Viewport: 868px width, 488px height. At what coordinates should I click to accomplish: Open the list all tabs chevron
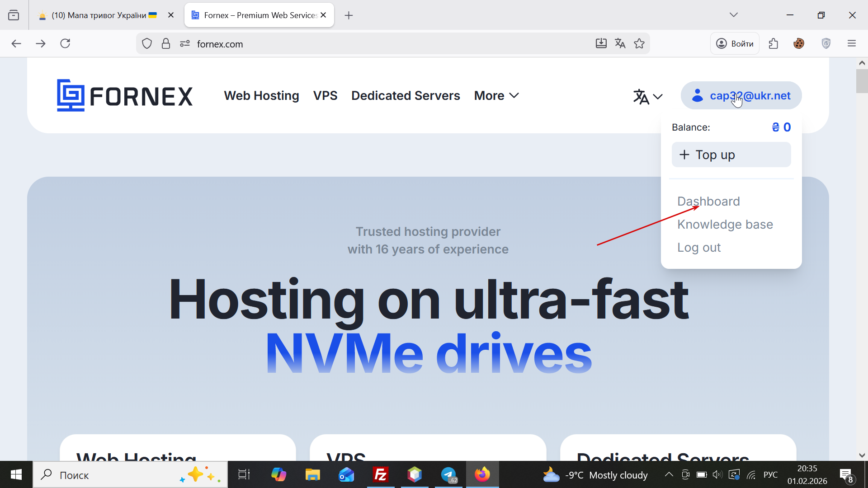click(x=733, y=15)
